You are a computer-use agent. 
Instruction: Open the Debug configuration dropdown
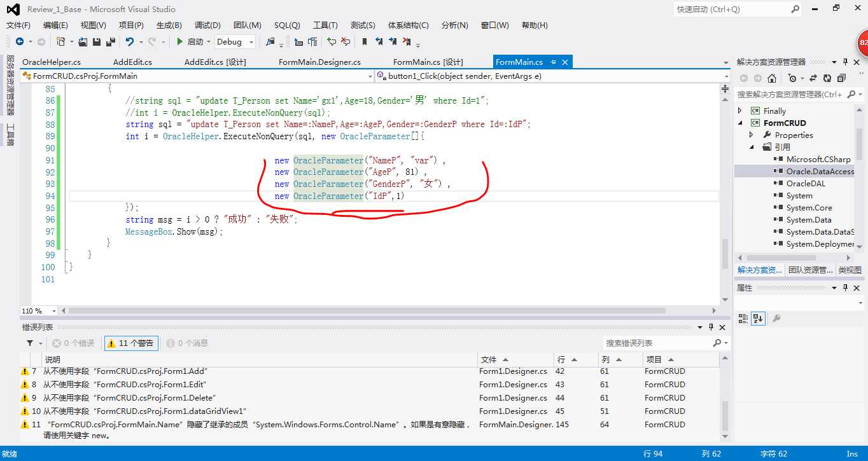click(235, 41)
